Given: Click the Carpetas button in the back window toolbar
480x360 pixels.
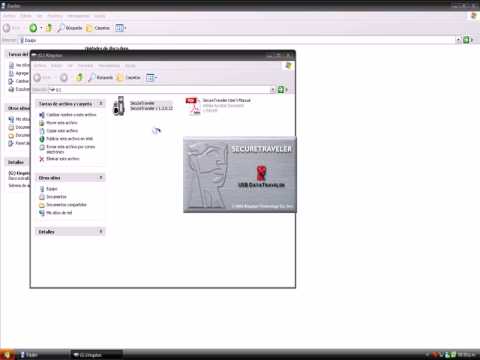Looking at the screenshot, I should [x=98, y=28].
